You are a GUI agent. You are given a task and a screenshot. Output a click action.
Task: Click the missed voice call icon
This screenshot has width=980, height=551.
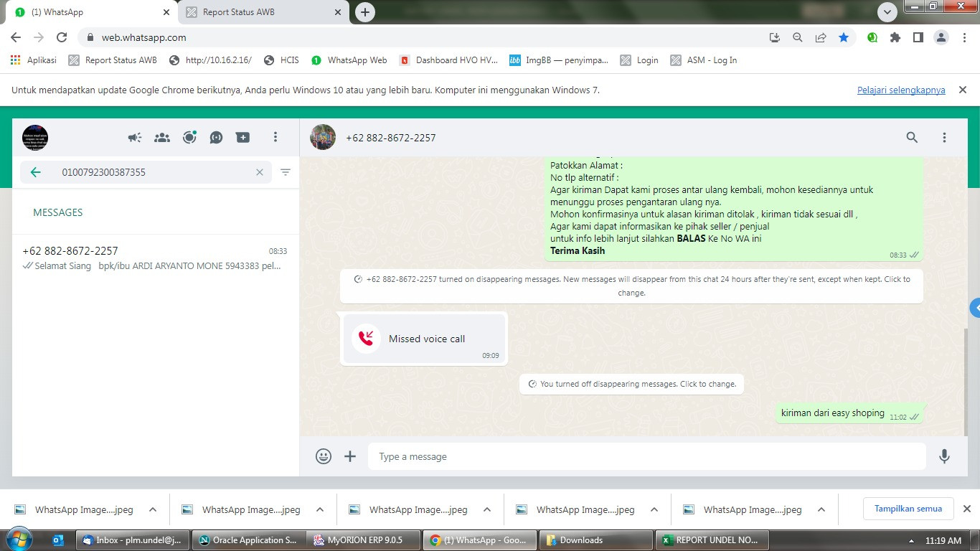click(366, 339)
